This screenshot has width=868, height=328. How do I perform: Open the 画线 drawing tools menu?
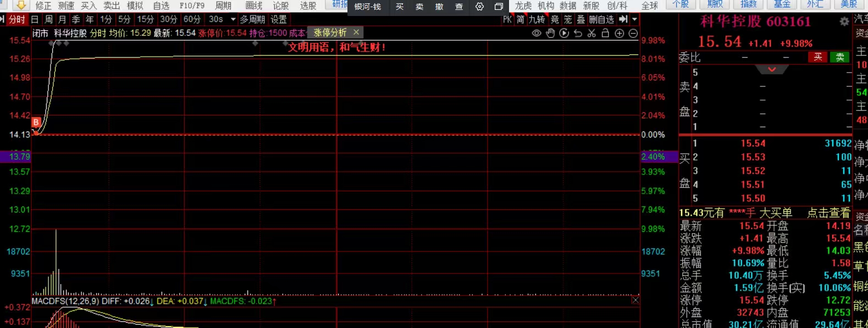(x=254, y=6)
